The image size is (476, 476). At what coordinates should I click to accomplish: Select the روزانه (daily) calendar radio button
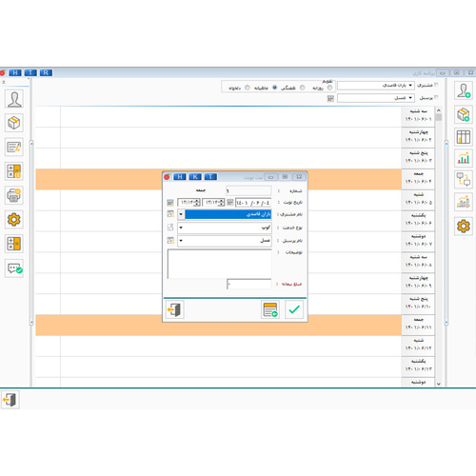tap(329, 88)
